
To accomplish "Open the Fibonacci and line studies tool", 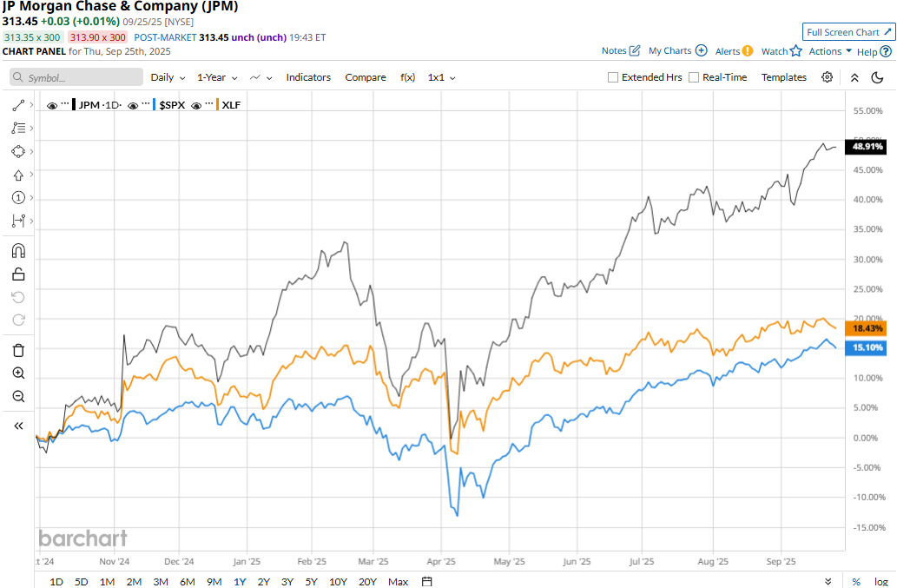I will point(18,129).
